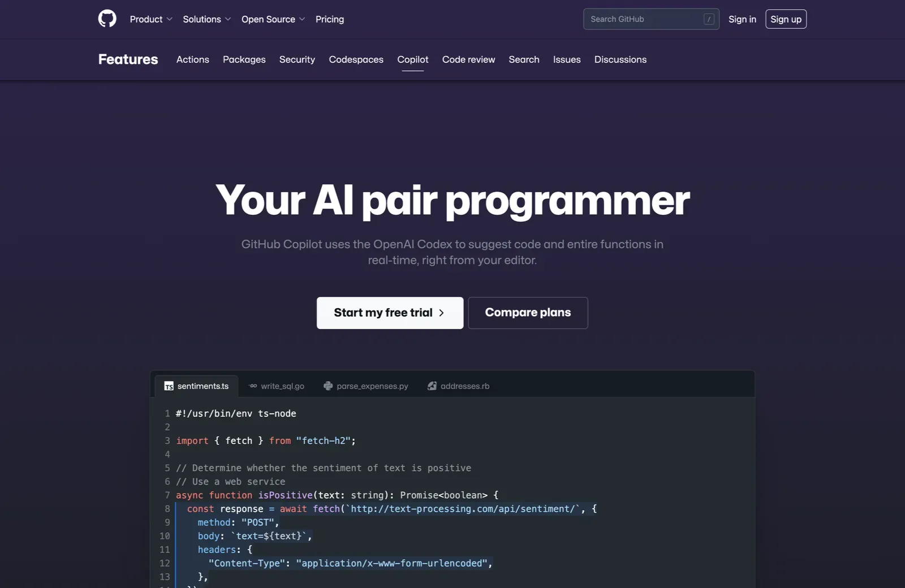Click the "Content-Type" header code line

click(350, 563)
